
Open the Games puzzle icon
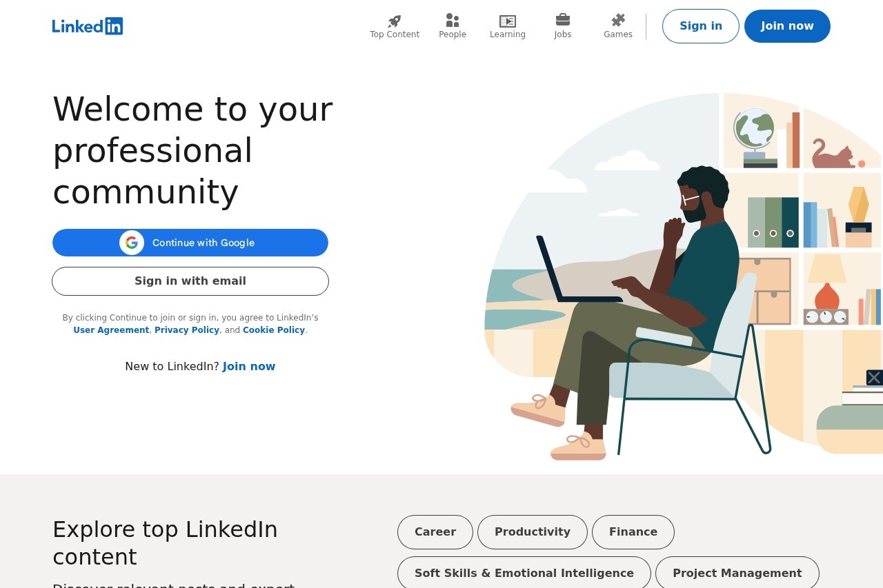618,20
